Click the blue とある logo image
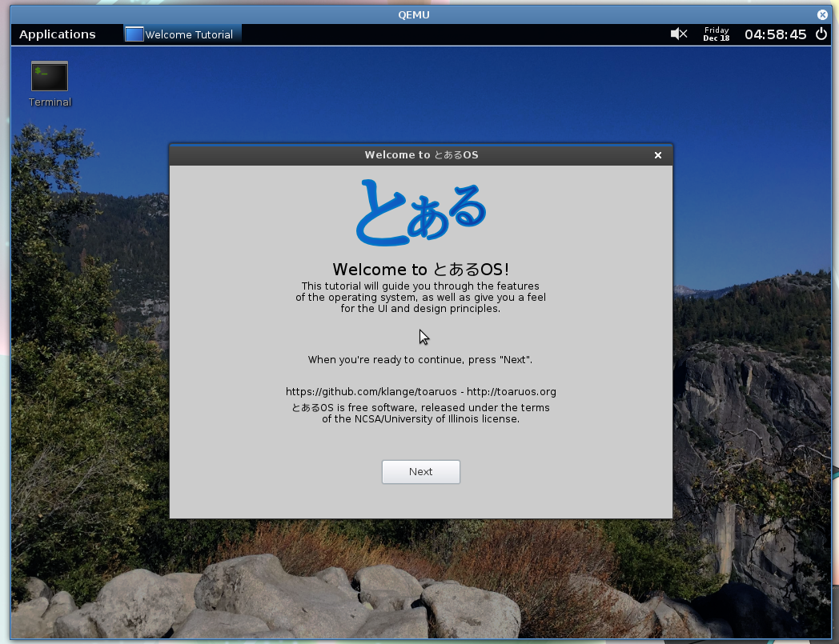839x644 pixels. pyautogui.click(x=421, y=213)
